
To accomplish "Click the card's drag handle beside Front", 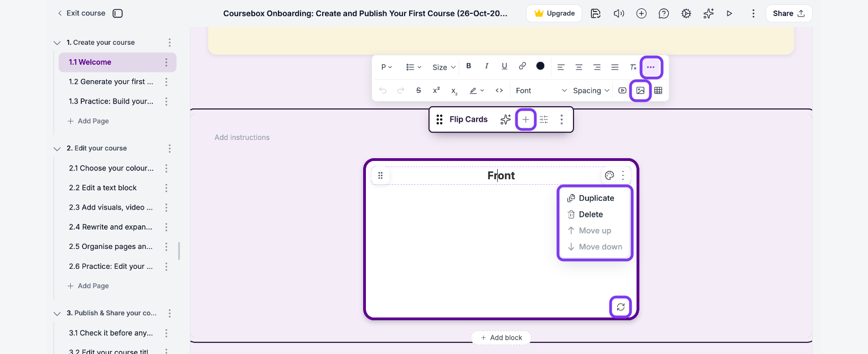I will [x=380, y=175].
